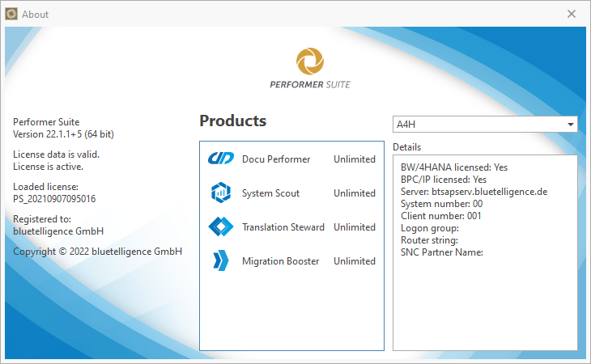This screenshot has width=591, height=364.
Task: Click the About window title bar icon
Action: click(11, 14)
